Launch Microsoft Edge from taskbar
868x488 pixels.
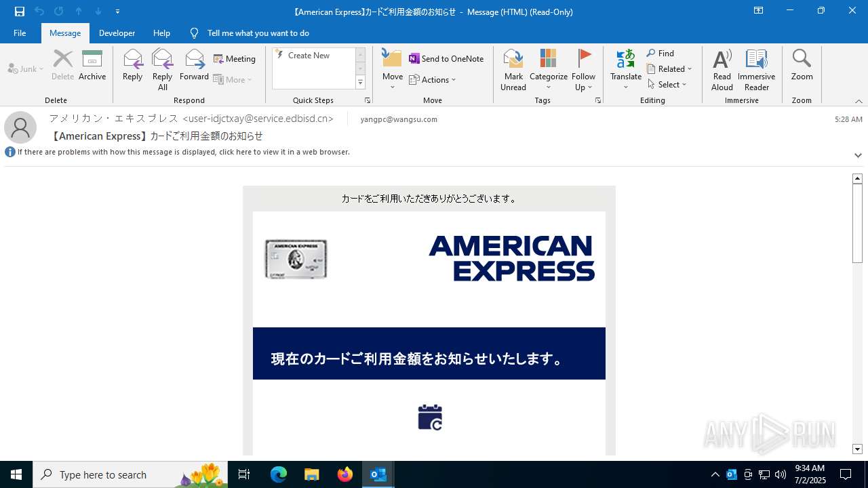pos(279,474)
